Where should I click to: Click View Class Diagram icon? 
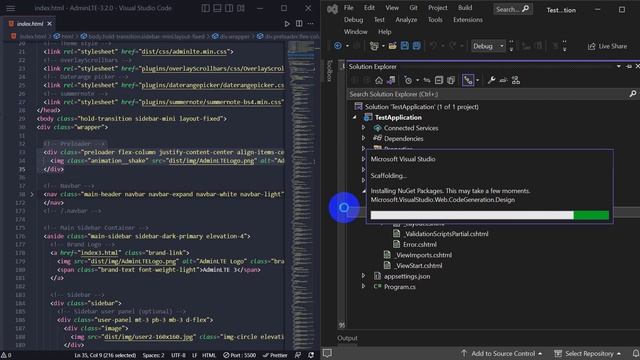coord(516,80)
